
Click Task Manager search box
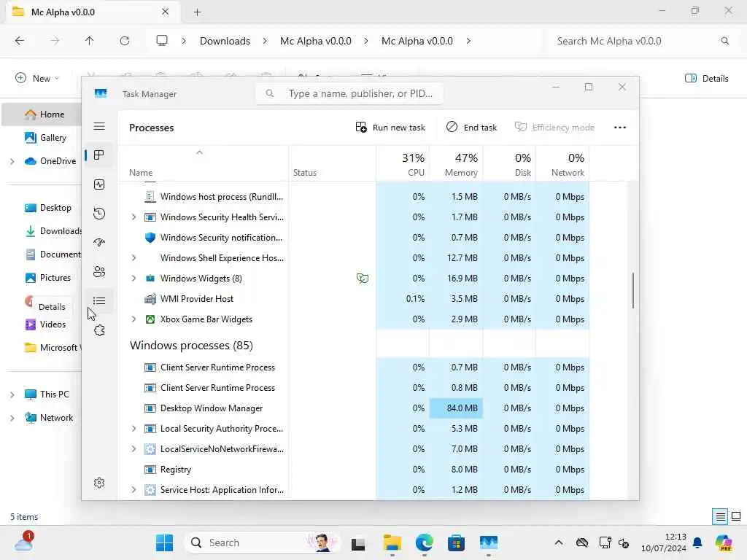(x=349, y=94)
